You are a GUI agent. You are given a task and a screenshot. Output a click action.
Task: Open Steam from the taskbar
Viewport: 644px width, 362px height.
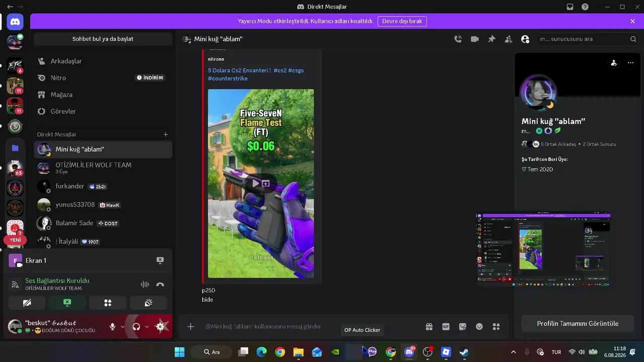(464, 352)
